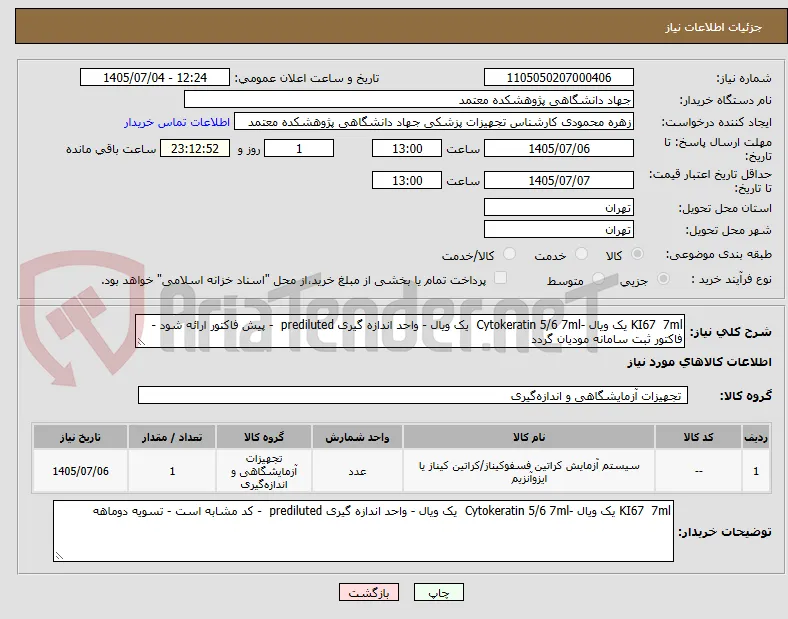Click the request creator field زهره محمودی
The width and height of the screenshot is (788, 619).
point(434,122)
